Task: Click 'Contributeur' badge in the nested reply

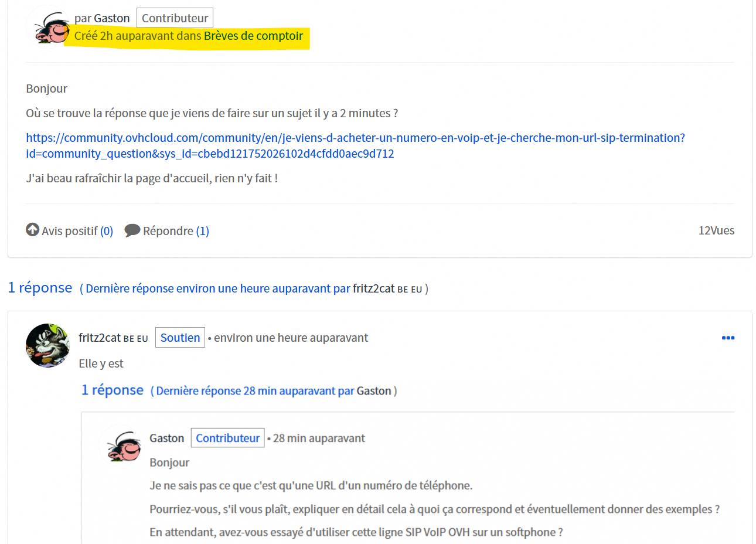Action: [x=227, y=438]
